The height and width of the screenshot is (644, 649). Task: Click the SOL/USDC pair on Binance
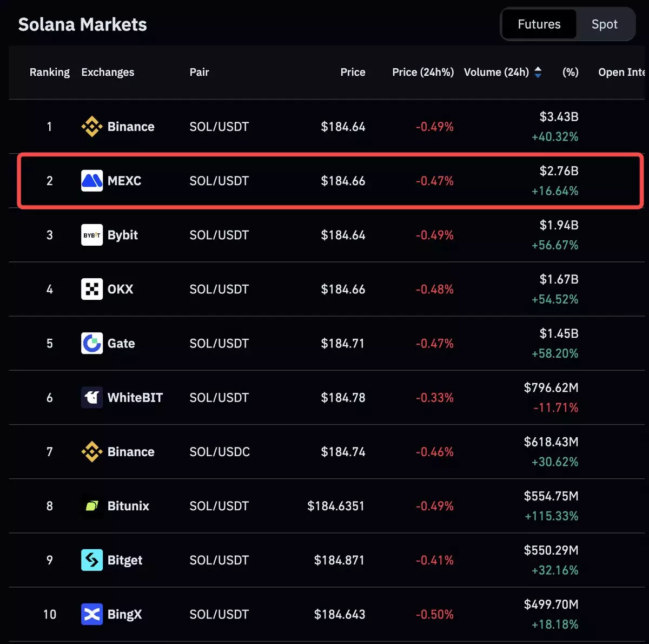point(220,452)
